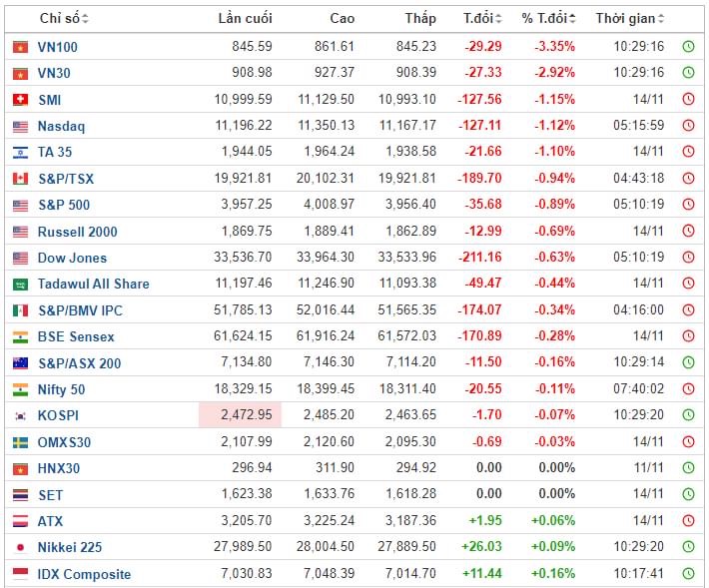Image resolution: width=709 pixels, height=588 pixels.
Task: Sort by the % T.đổi column header
Action: (x=548, y=19)
